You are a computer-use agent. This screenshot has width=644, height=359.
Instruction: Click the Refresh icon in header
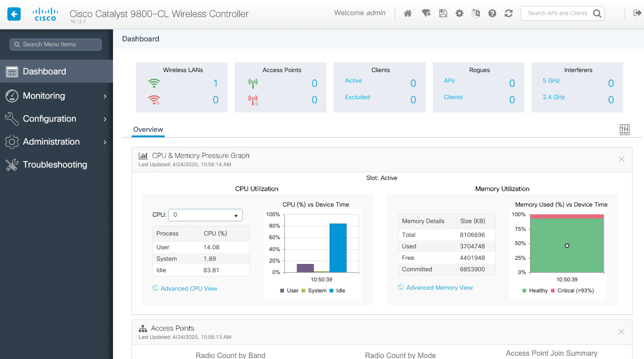[x=508, y=13]
